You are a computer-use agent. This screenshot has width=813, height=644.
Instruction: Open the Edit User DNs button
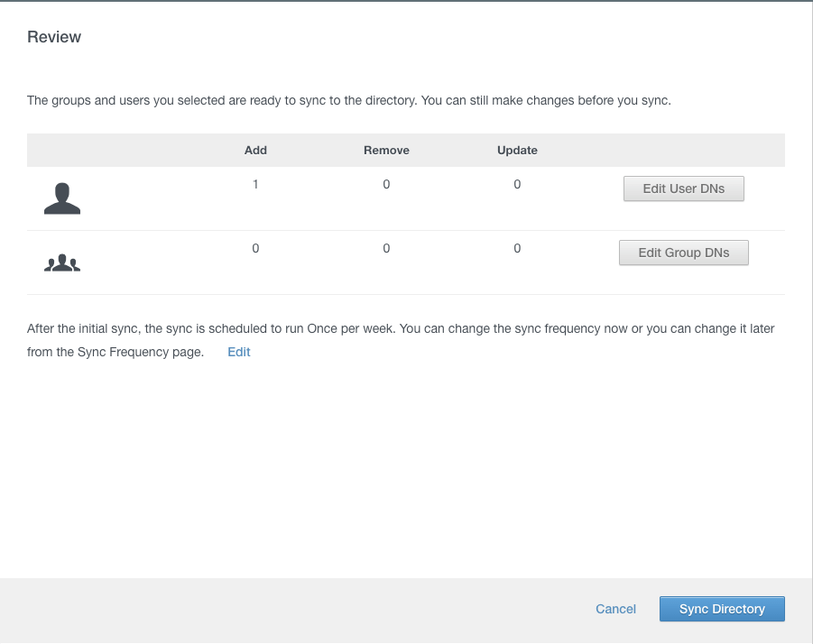pos(683,189)
